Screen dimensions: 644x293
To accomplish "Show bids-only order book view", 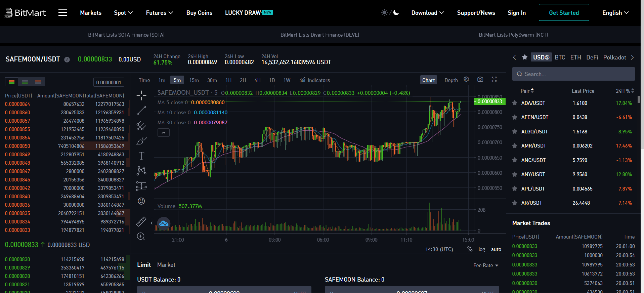I will [x=25, y=82].
